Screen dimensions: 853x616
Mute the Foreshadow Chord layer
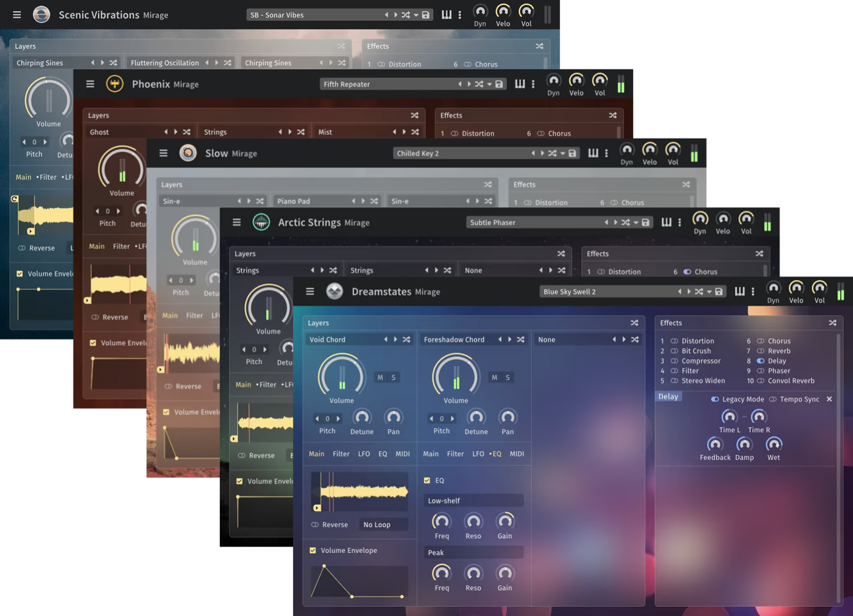(494, 378)
